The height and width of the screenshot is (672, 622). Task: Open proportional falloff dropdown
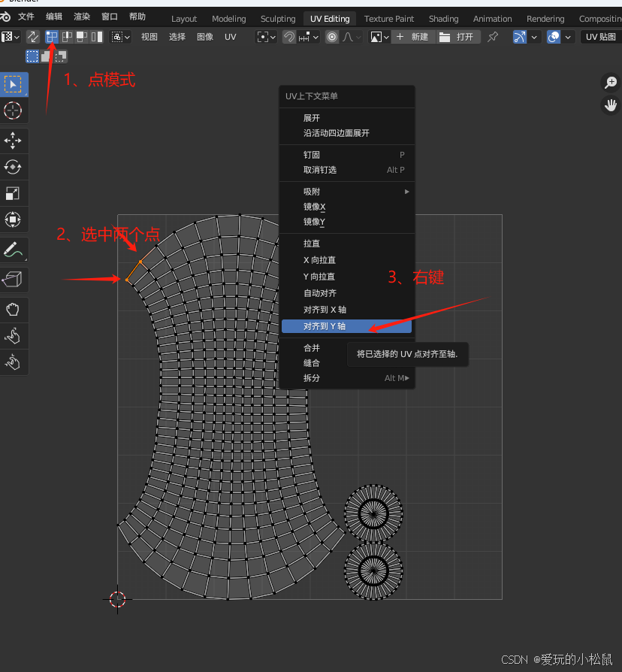tap(351, 37)
